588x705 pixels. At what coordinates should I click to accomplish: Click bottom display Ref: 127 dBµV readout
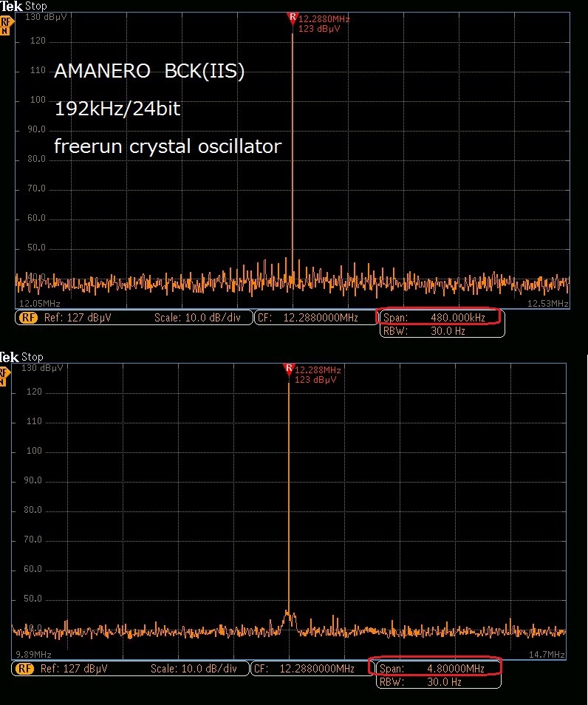[x=74, y=669]
